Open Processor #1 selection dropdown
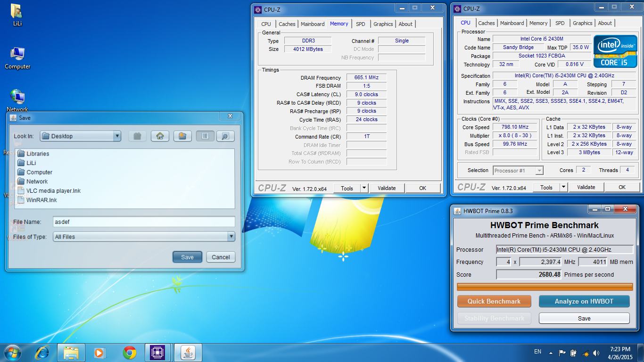This screenshot has width=644, height=362. (x=518, y=171)
